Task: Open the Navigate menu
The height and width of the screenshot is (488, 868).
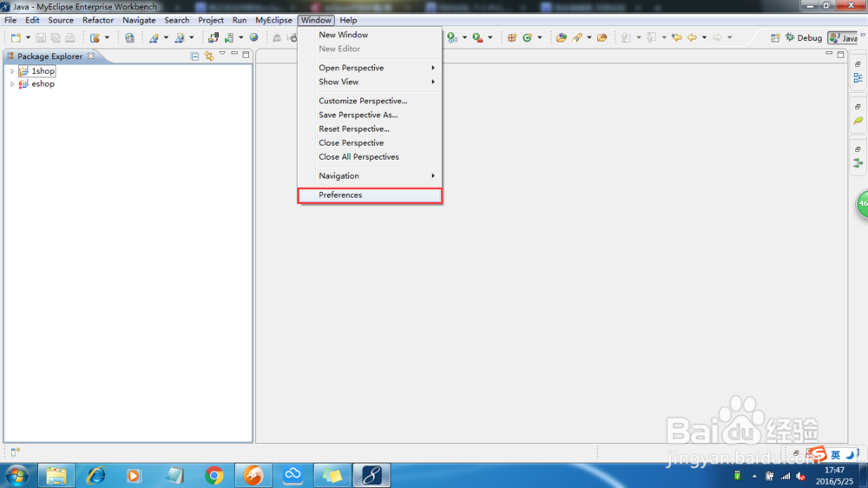Action: pos(139,20)
